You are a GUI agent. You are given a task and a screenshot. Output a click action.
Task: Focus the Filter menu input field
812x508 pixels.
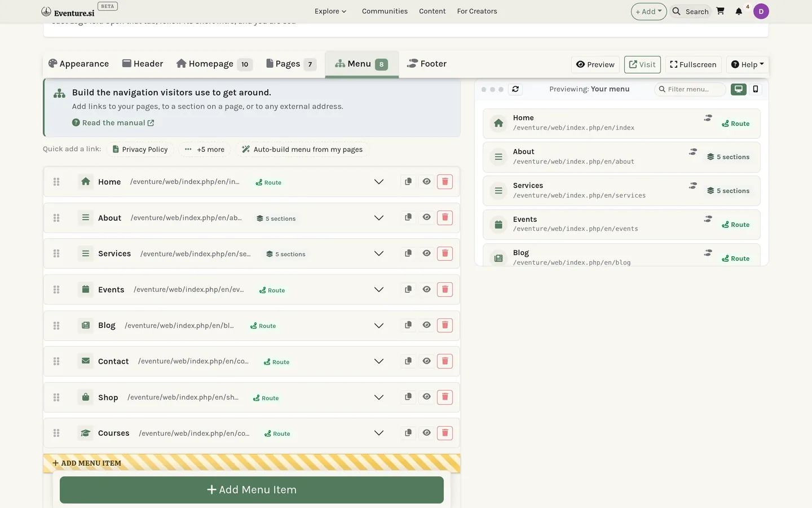point(690,89)
